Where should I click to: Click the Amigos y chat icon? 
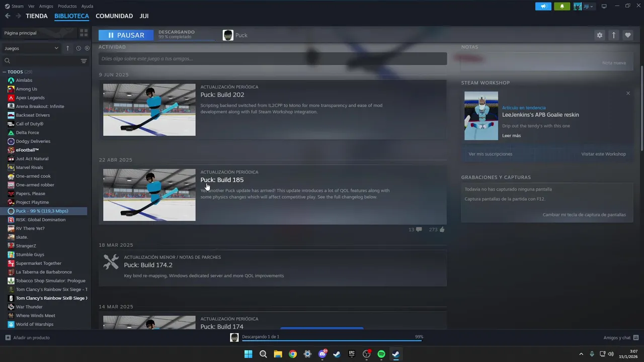pos(636,337)
